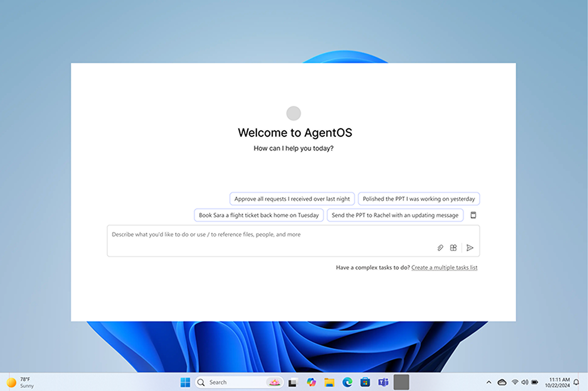588x391 pixels.
Task: Open Microsoft Store from the taskbar
Action: [x=365, y=382]
